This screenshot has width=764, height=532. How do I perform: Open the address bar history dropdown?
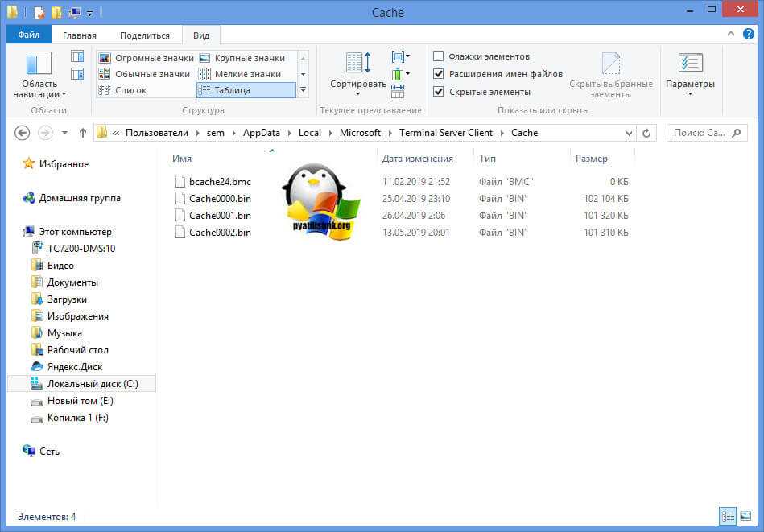[627, 133]
